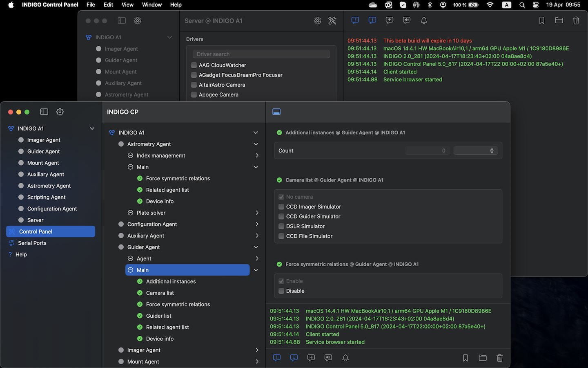Enable AAG CloudWatcher driver in Server window
The width and height of the screenshot is (588, 368).
(194, 65)
